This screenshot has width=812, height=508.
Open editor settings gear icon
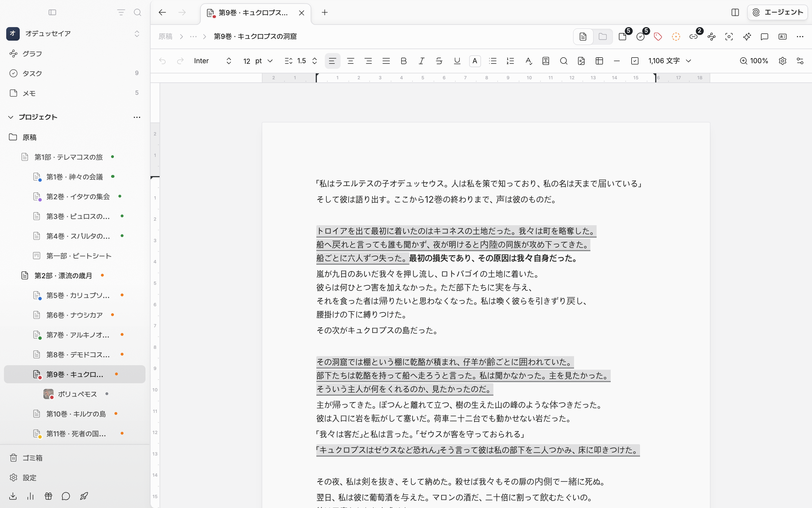click(x=782, y=61)
